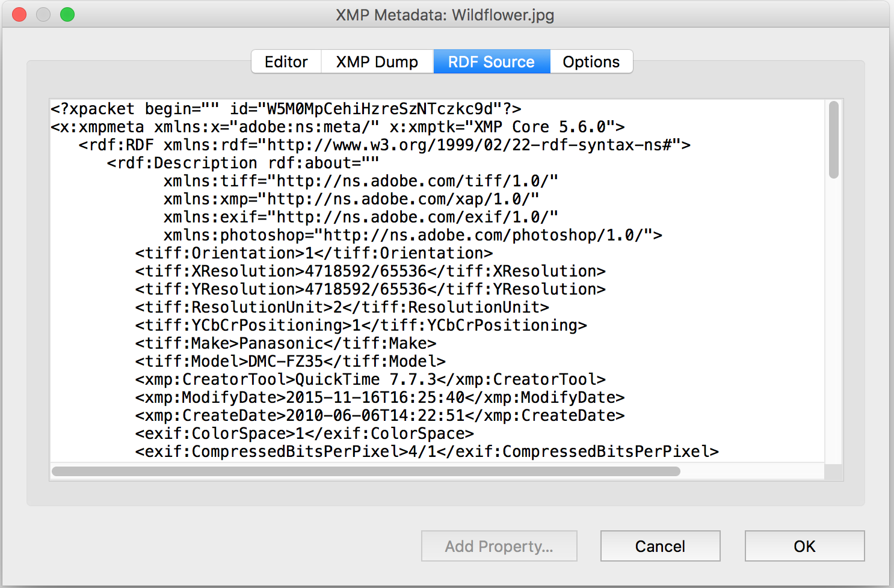Confirm with the OK button

point(805,546)
